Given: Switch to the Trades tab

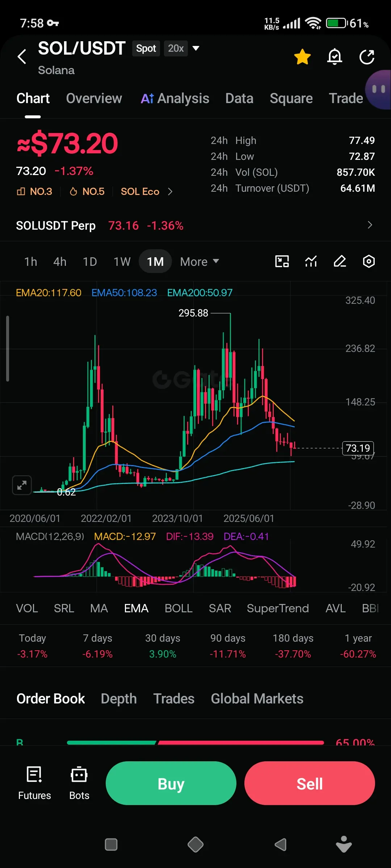Looking at the screenshot, I should pyautogui.click(x=174, y=699).
